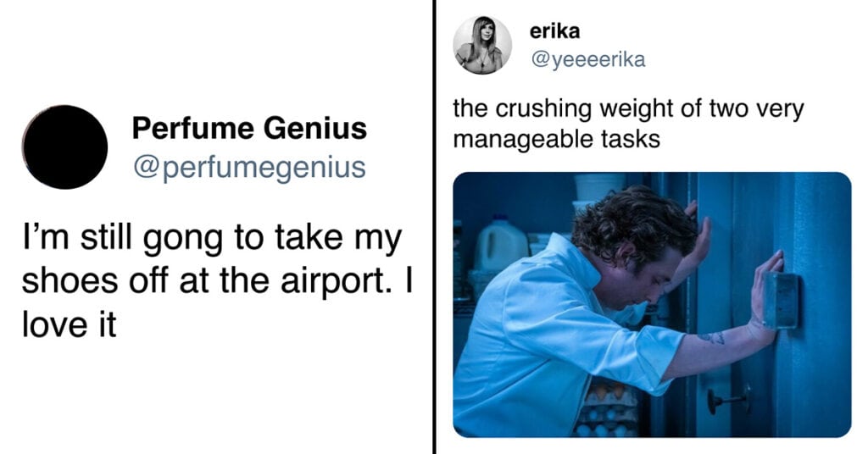The image size is (868, 454).
Task: Open the attached photo in erika's tweet
Action: pyautogui.click(x=652, y=305)
